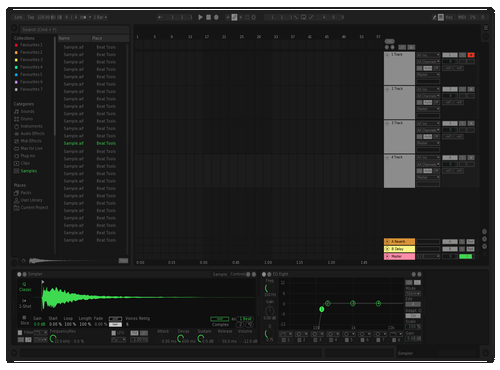500x370 pixels.
Task: Click the search field in the browser
Action: click(74, 30)
